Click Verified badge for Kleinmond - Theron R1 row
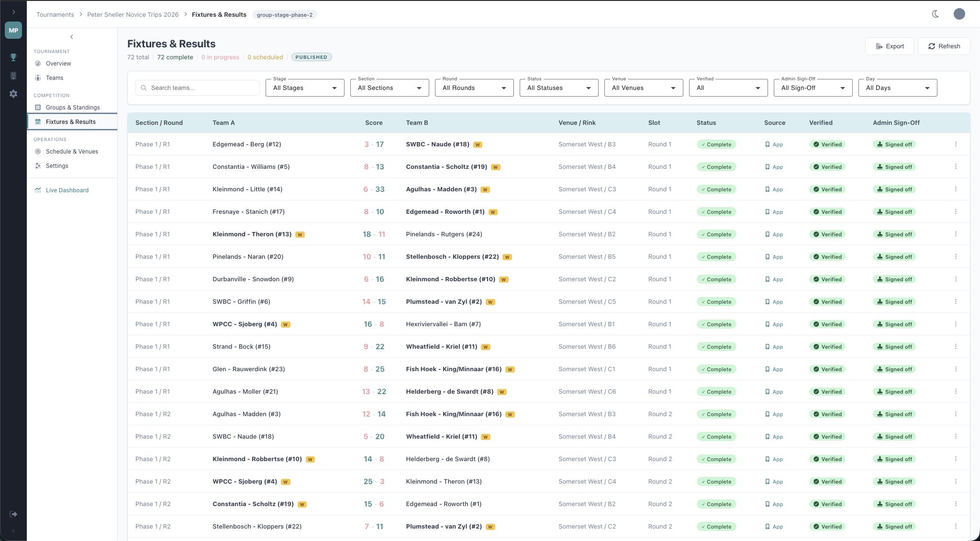This screenshot has height=541, width=980. [827, 234]
